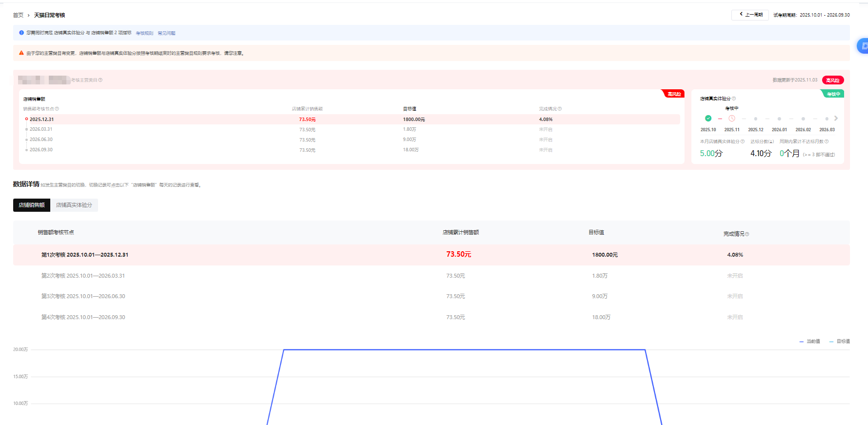Click the help icon beside 本月店铺真实体验分
The width and height of the screenshot is (868, 425).
coord(743,142)
